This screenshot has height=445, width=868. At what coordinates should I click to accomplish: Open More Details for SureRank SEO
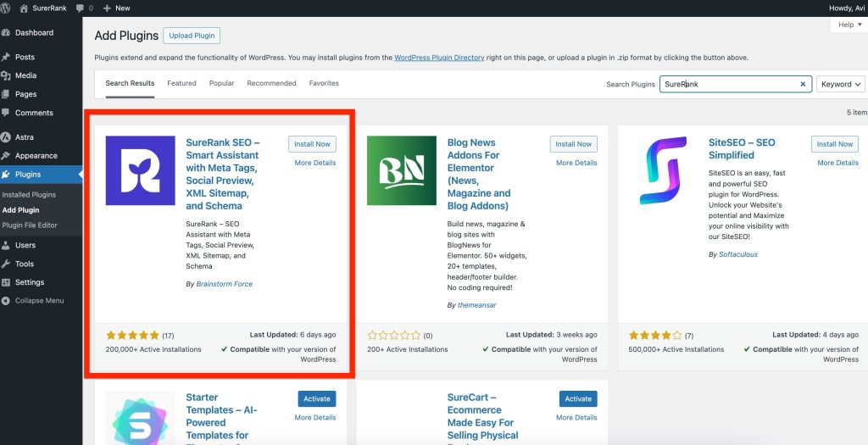315,163
